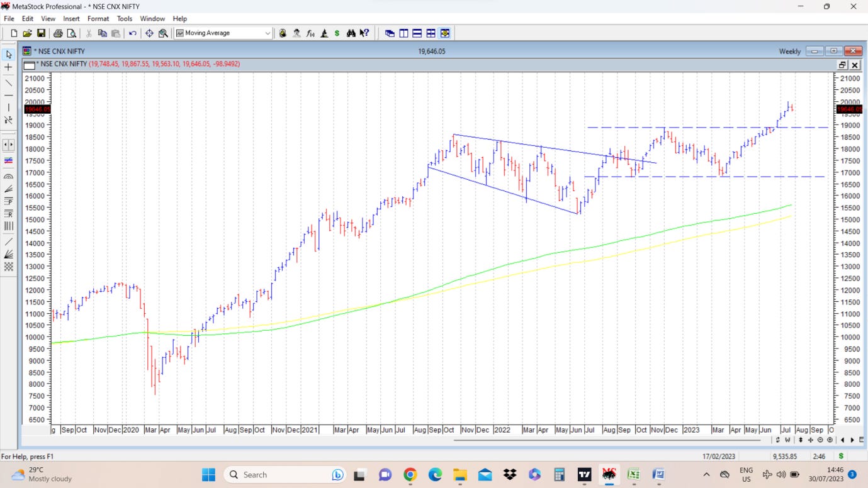Viewport: 868px width, 488px height.
Task: Open the Edit menu
Action: coord(28,19)
